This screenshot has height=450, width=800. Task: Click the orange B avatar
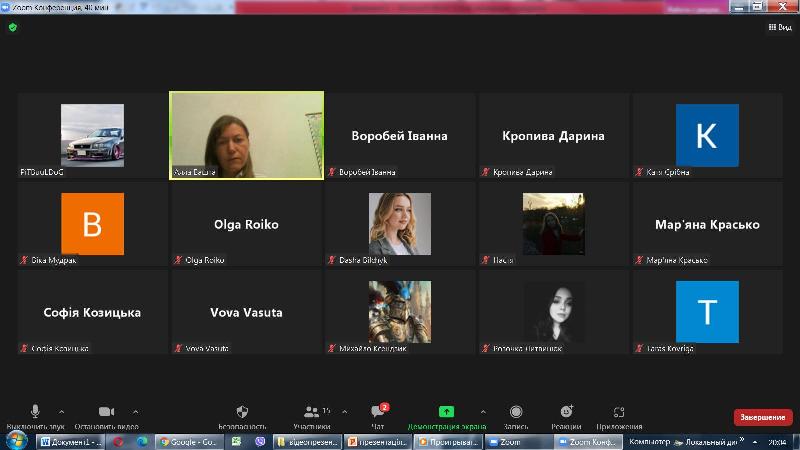point(92,224)
